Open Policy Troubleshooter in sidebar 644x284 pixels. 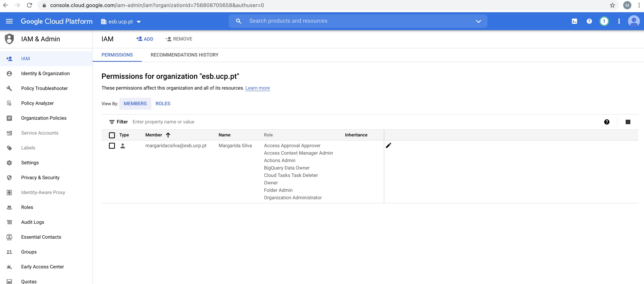[x=44, y=88]
